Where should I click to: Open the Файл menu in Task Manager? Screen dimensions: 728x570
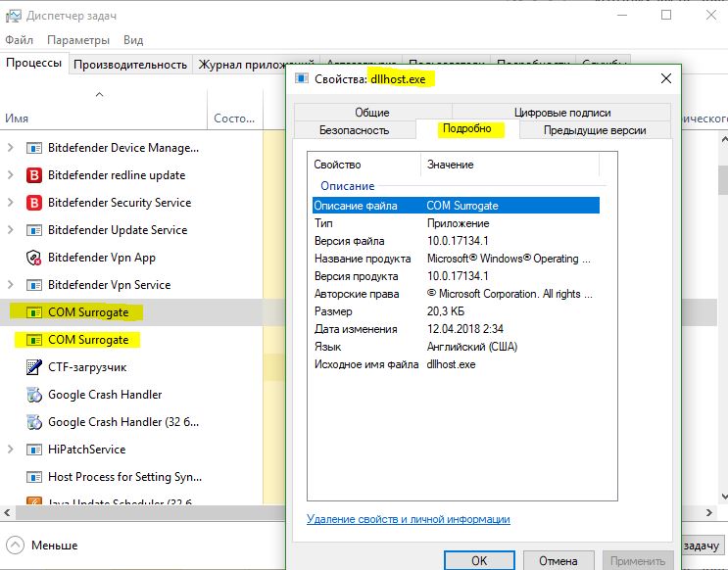click(x=19, y=40)
